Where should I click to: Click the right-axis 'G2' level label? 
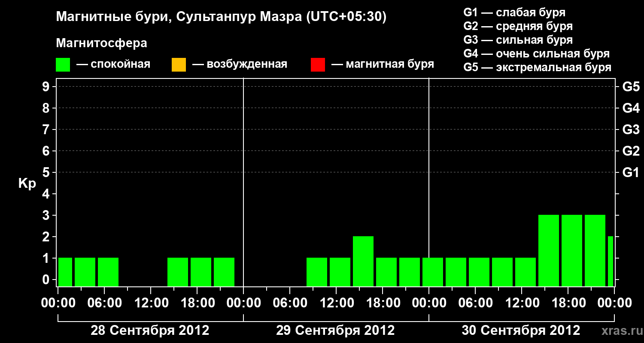(x=631, y=151)
